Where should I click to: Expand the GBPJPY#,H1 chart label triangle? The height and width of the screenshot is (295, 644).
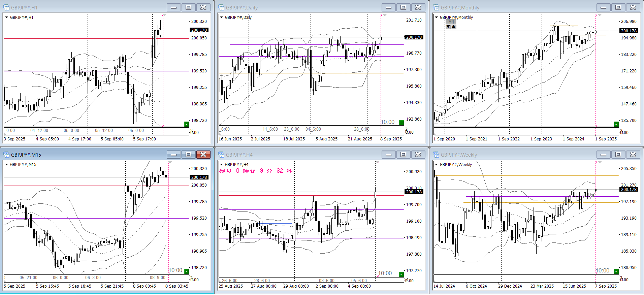point(6,17)
